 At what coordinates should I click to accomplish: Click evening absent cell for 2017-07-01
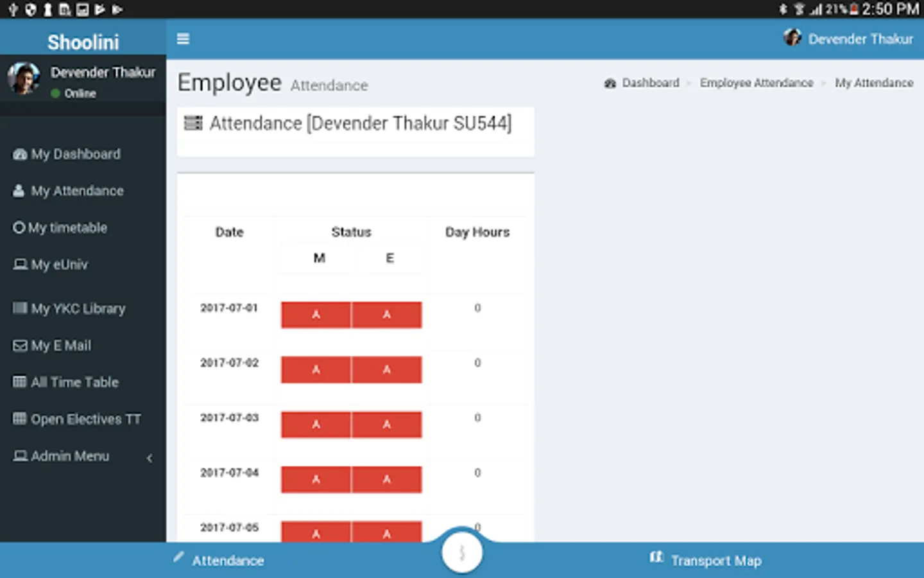coord(387,315)
